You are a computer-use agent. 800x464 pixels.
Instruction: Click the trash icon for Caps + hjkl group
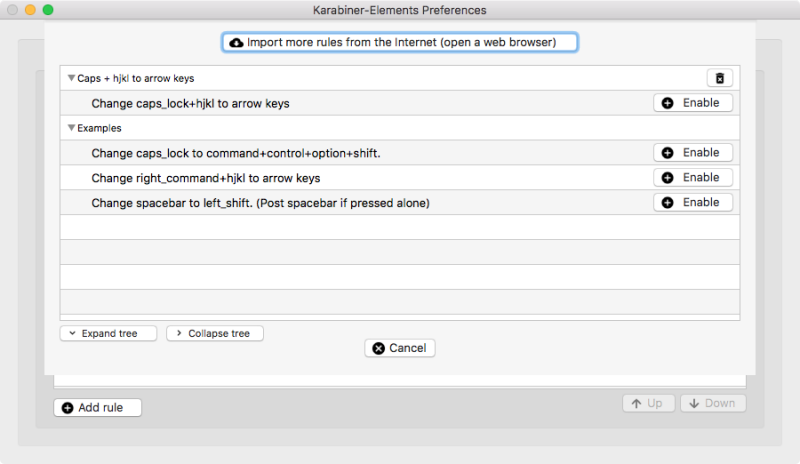pyautogui.click(x=720, y=78)
